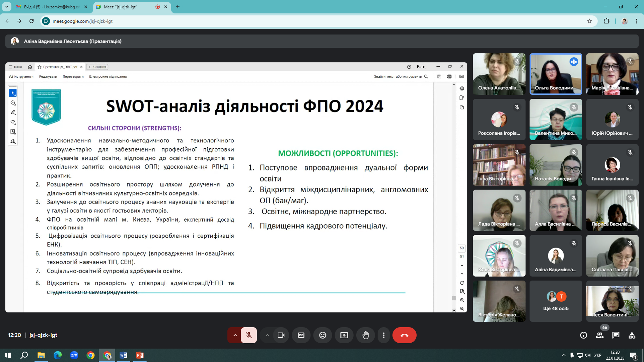Bookmark this page with star icon
The width and height of the screenshot is (644, 362).
click(589, 21)
